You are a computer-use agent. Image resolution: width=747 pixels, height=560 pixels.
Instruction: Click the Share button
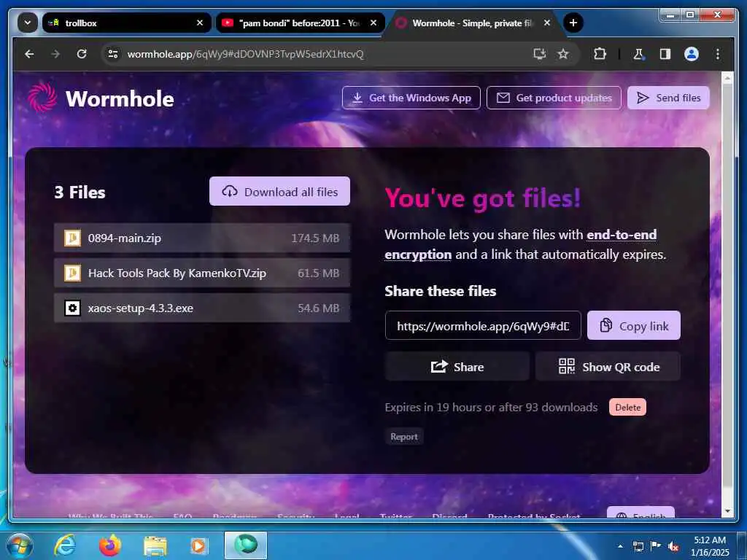(x=457, y=367)
